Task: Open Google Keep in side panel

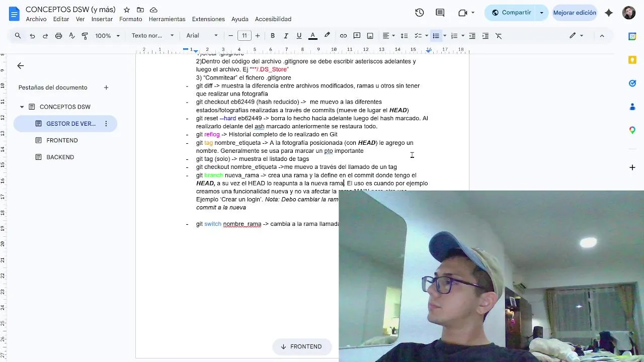Action: [x=632, y=60]
